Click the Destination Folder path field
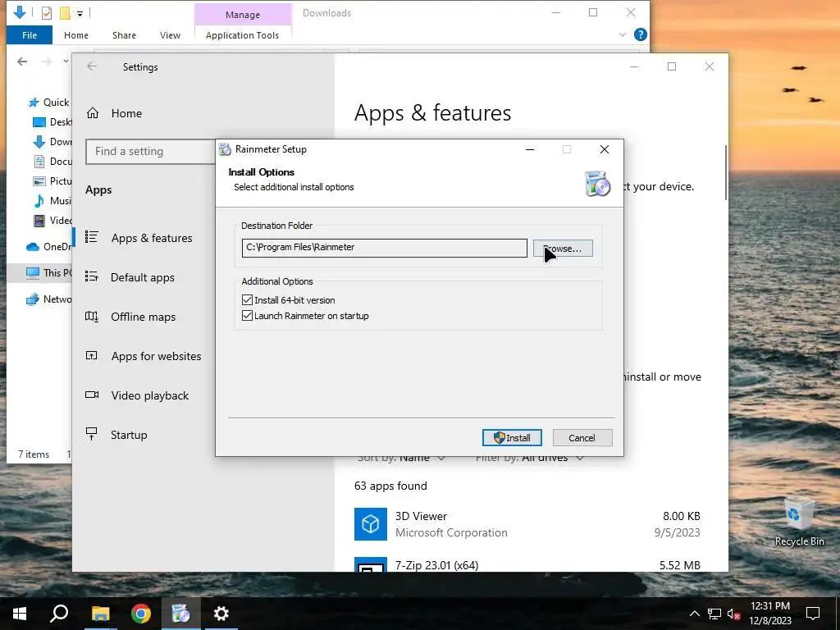 [384, 248]
